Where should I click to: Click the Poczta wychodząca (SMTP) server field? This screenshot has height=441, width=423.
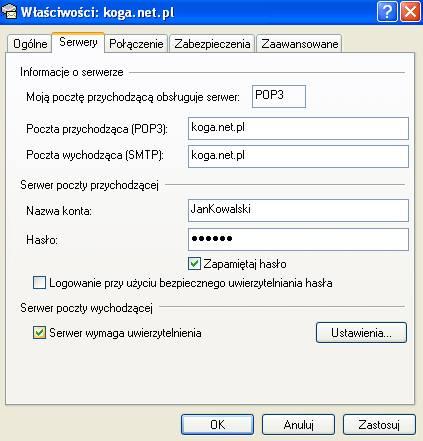tap(298, 156)
